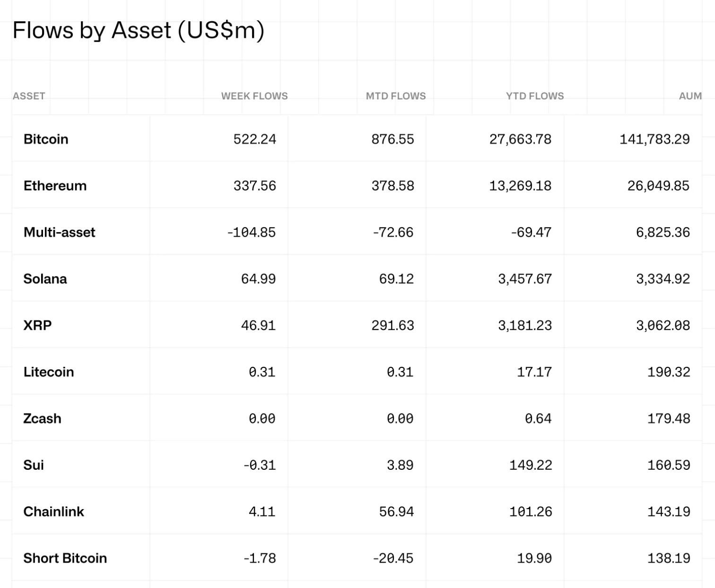Image resolution: width=715 pixels, height=588 pixels.
Task: Choose the Litecoin asset row
Action: click(49, 372)
